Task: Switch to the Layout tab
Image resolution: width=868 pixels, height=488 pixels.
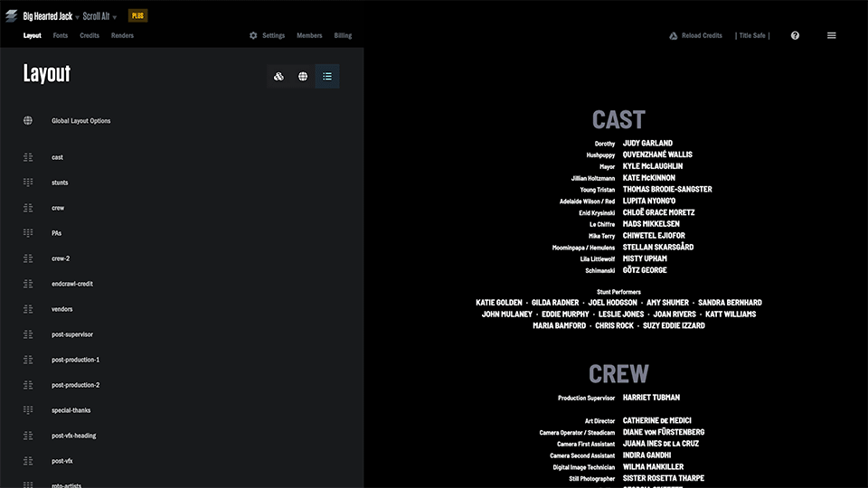Action: (x=33, y=35)
